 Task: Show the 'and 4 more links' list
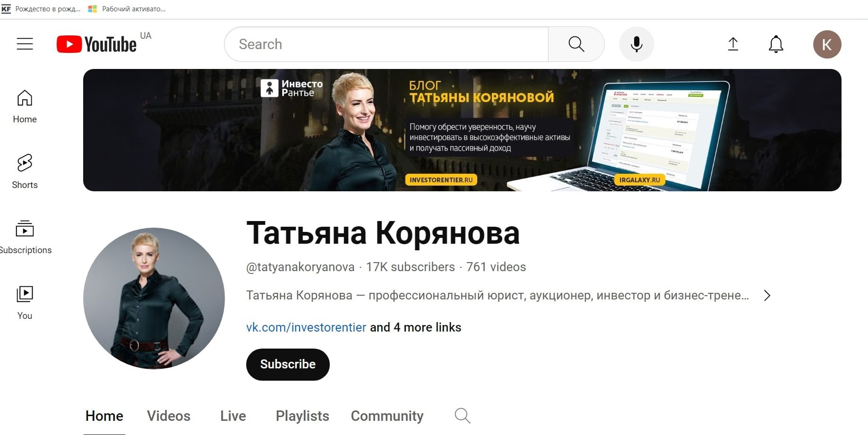415,327
